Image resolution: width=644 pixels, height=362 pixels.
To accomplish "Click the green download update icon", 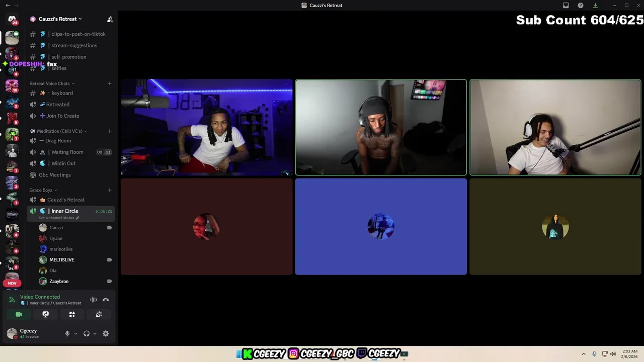I will pos(595,5).
